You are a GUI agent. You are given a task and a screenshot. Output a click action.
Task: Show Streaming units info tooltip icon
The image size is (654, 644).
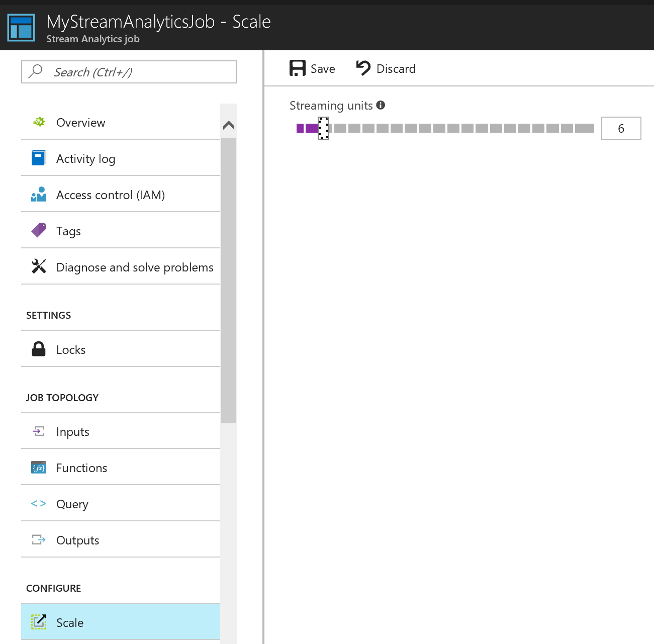381,105
